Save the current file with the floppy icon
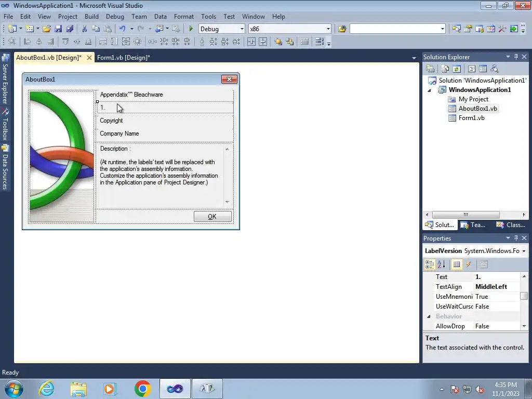532x399 pixels. click(58, 29)
